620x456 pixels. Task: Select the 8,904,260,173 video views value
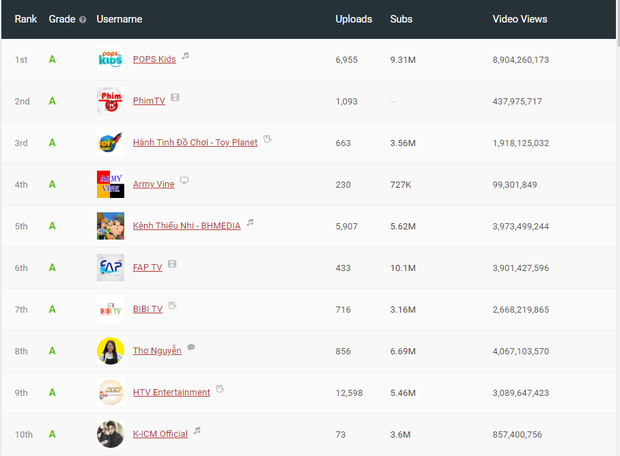point(521,60)
